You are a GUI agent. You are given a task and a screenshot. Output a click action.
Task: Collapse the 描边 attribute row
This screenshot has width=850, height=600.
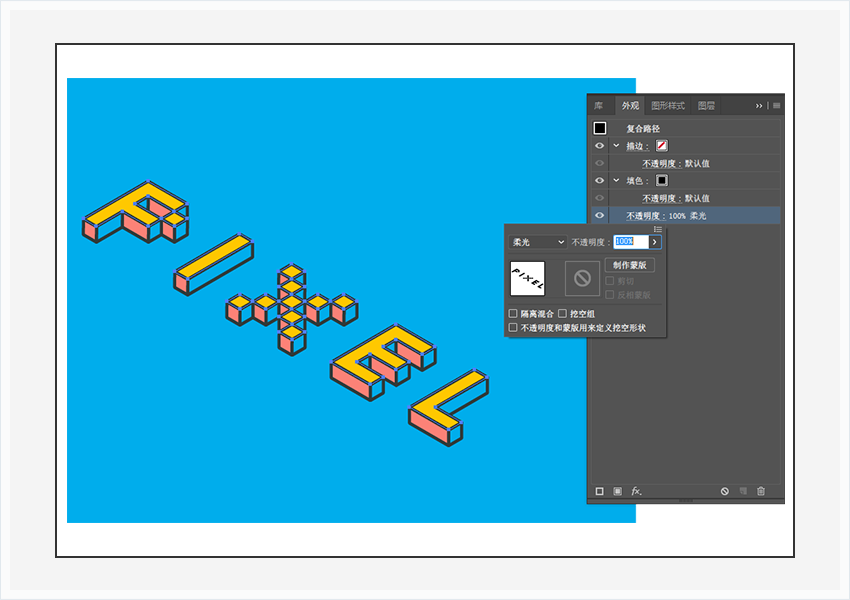616,146
